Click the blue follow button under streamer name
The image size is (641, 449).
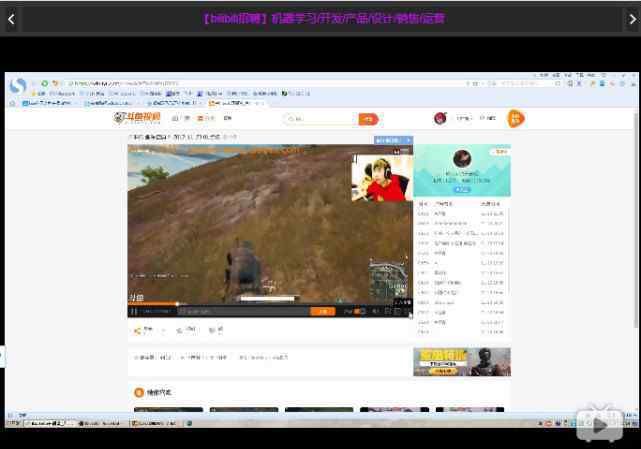click(462, 190)
